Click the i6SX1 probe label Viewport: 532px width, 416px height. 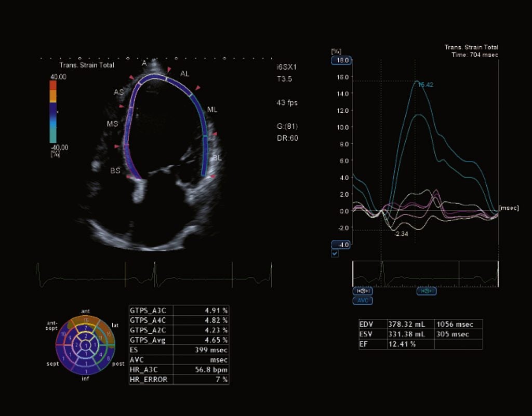click(x=286, y=67)
